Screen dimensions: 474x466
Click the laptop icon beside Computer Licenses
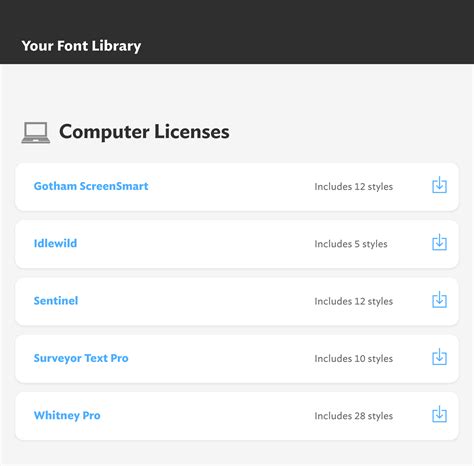(36, 133)
